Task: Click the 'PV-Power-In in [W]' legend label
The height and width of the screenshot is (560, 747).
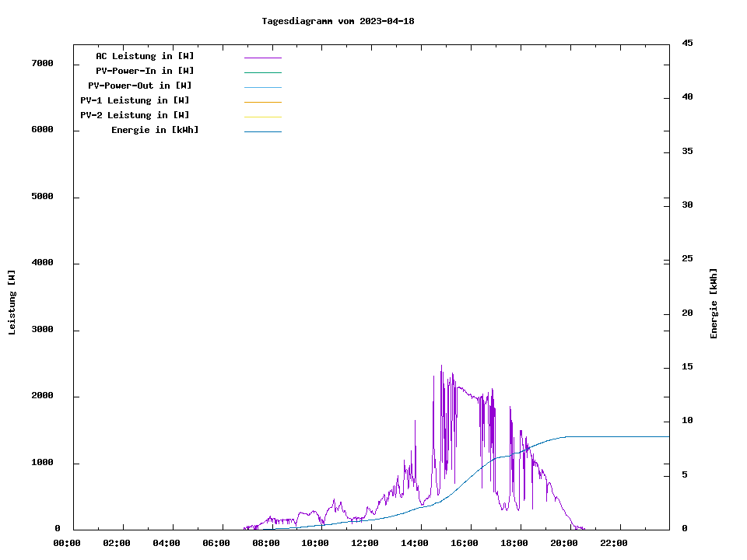Action: click(x=145, y=71)
